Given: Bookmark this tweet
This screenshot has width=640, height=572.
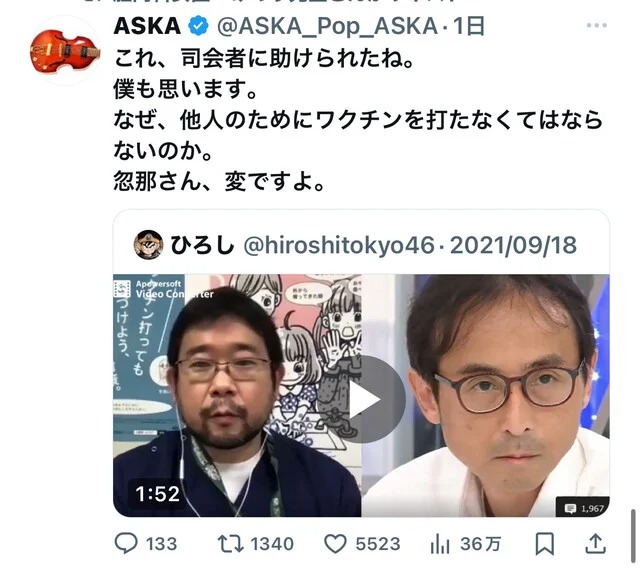Looking at the screenshot, I should coord(544,544).
